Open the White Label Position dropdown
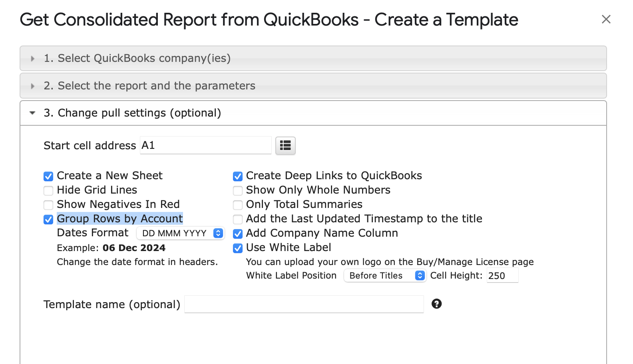 click(385, 275)
